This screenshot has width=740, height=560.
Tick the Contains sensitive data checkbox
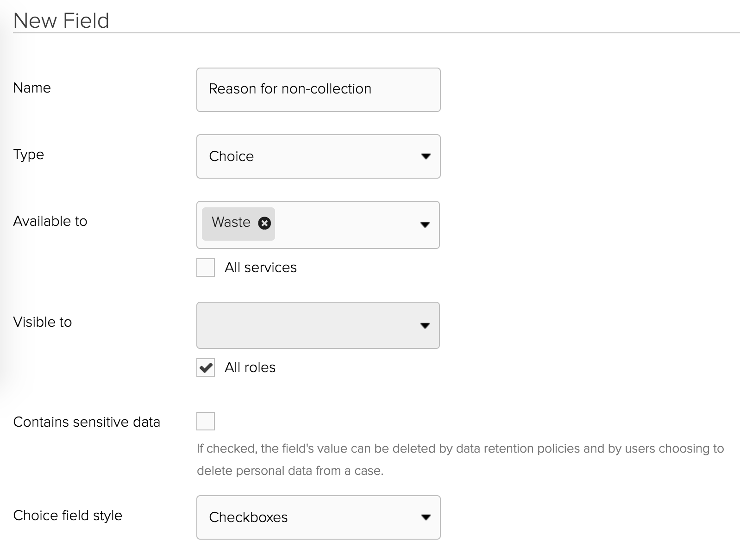[x=206, y=421]
